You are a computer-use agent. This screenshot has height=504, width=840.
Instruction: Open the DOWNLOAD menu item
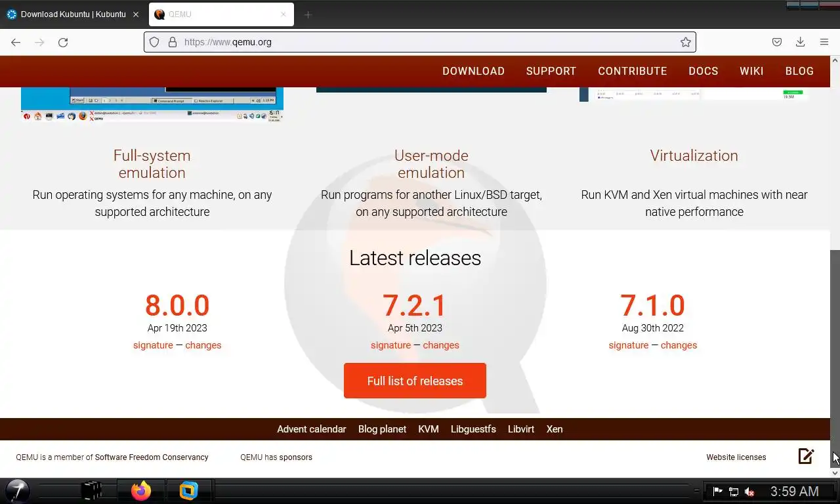[x=473, y=71]
